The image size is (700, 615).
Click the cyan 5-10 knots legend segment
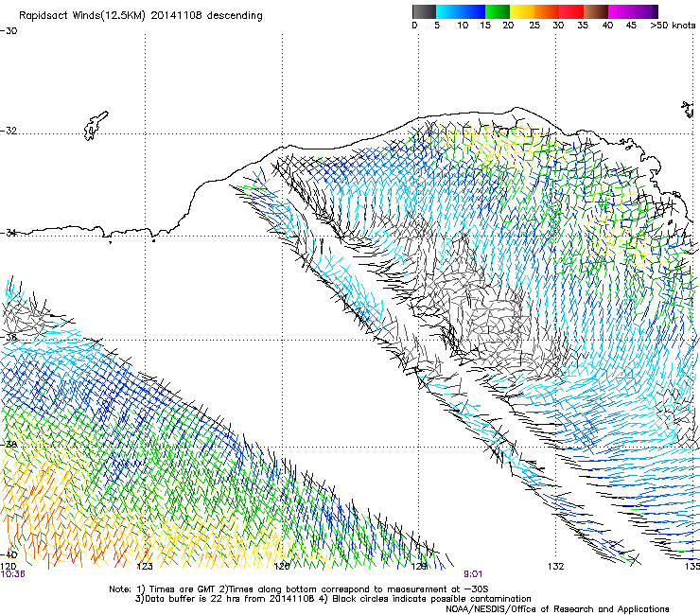coord(448,11)
